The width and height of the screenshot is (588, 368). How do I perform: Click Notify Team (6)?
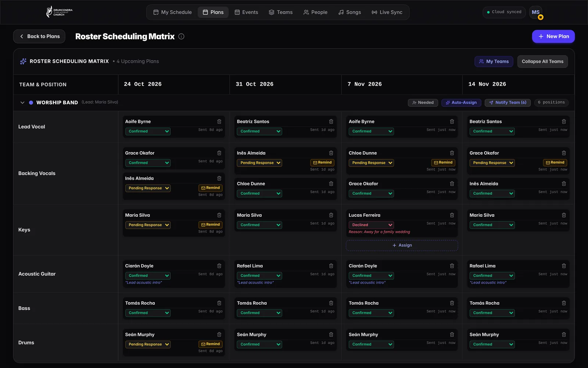508,103
